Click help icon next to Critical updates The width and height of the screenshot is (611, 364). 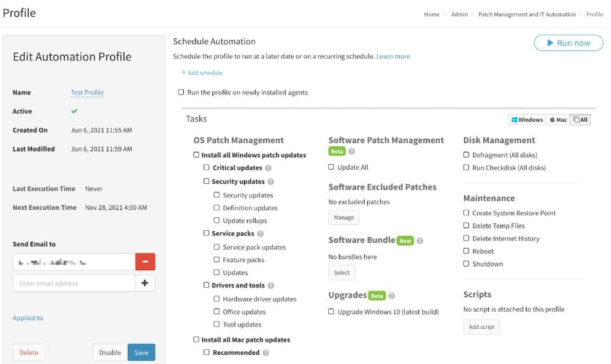(x=268, y=168)
